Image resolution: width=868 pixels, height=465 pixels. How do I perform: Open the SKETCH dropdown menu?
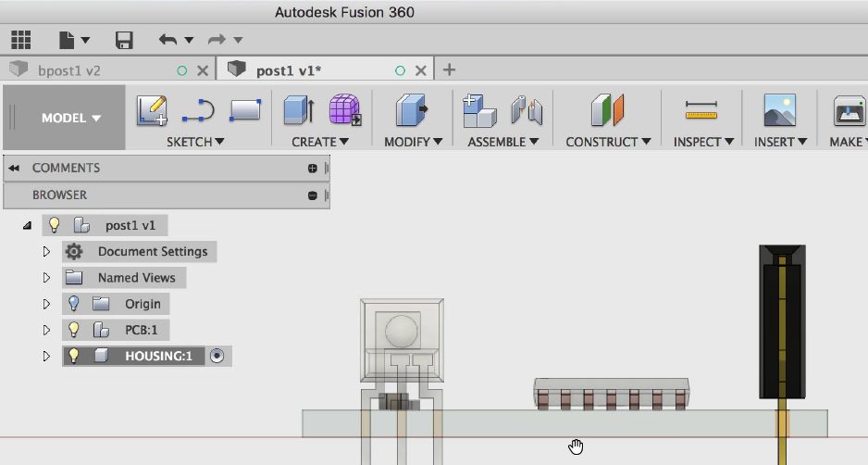click(195, 142)
